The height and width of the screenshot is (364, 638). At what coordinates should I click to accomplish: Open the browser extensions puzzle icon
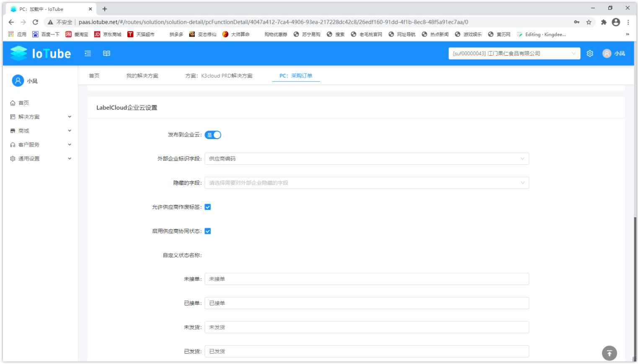pos(604,22)
